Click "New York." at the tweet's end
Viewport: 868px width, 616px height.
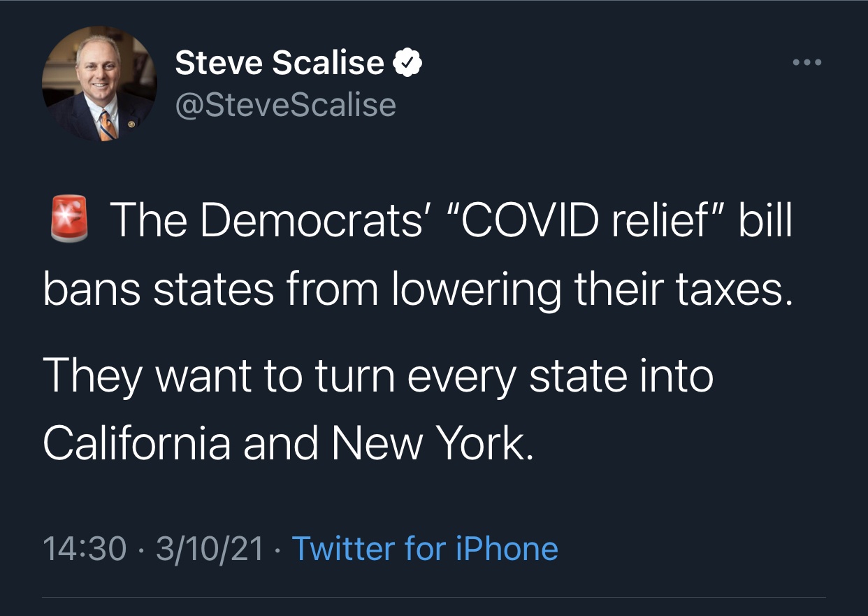433,442
